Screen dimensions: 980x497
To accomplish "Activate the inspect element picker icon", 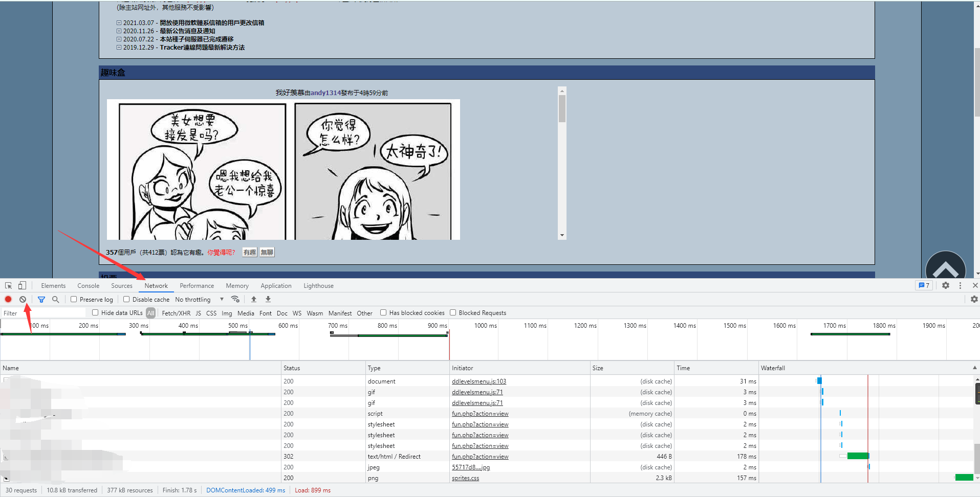I will pyautogui.click(x=9, y=286).
